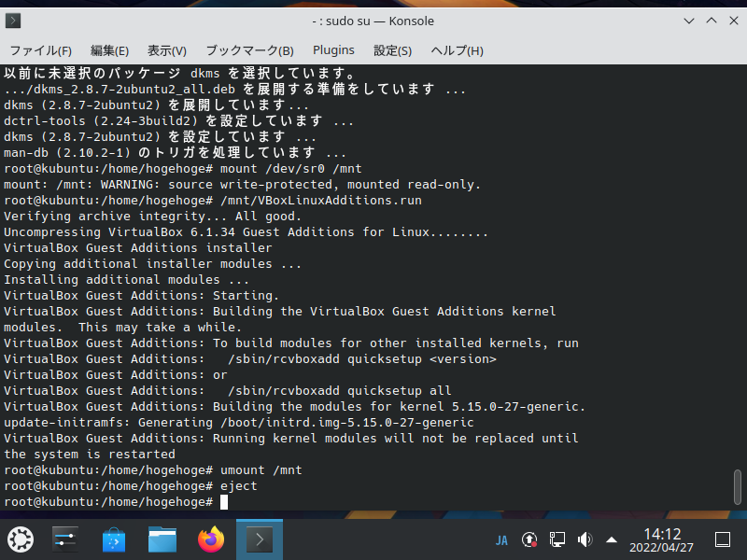Image resolution: width=747 pixels, height=560 pixels.
Task: Click the terminal vertical scrollbar handle
Action: [738, 486]
